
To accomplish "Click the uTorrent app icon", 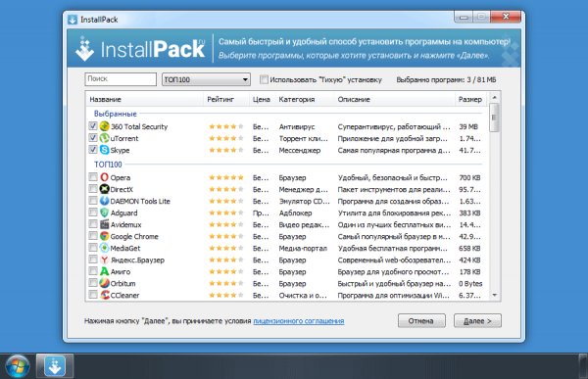I will (104, 138).
